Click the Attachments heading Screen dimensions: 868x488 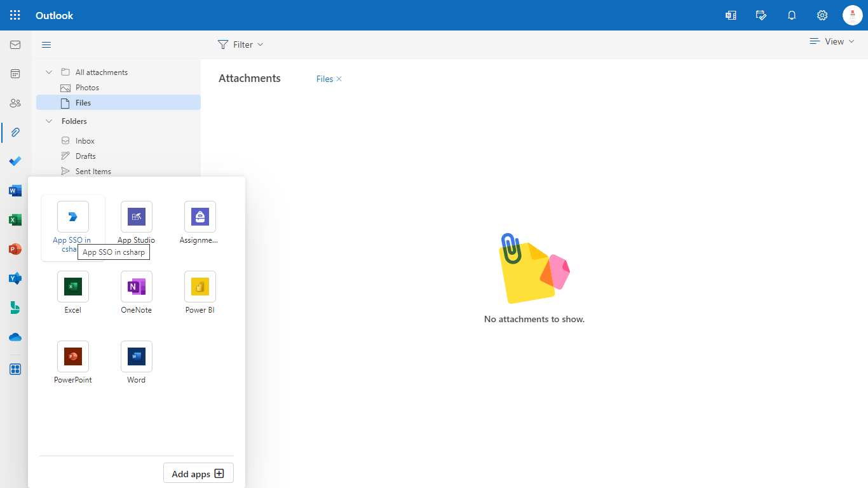pos(250,78)
